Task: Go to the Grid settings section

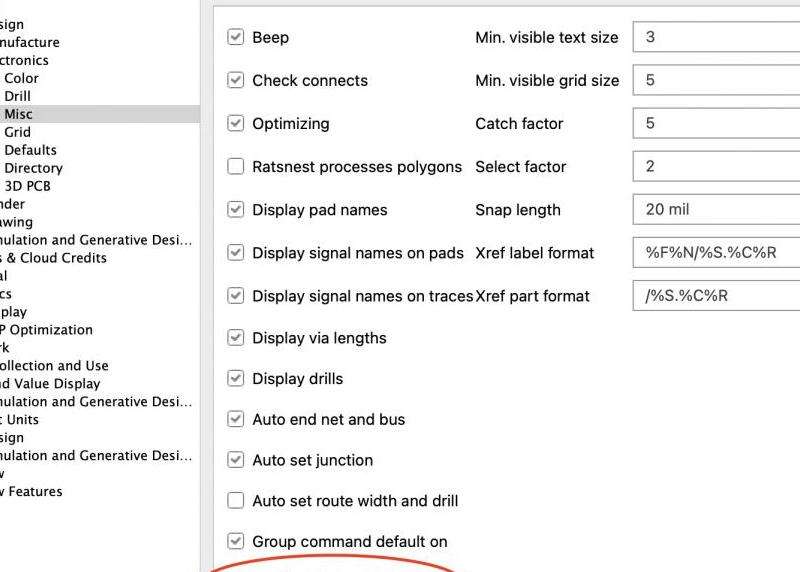Action: pos(17,132)
